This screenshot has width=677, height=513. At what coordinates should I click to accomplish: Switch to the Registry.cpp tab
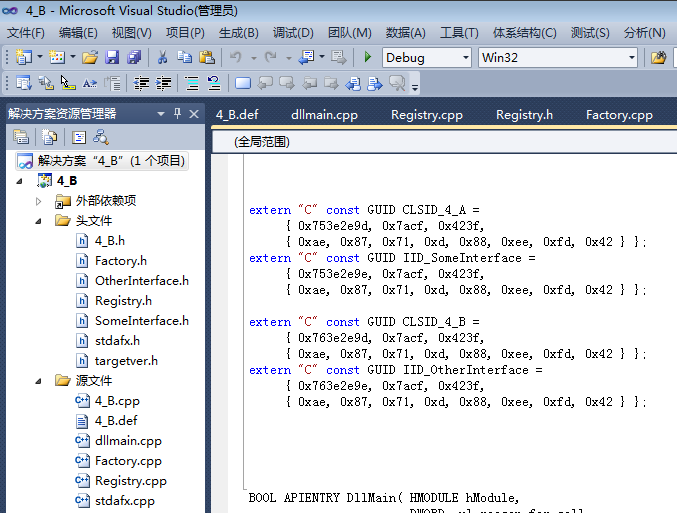427,115
